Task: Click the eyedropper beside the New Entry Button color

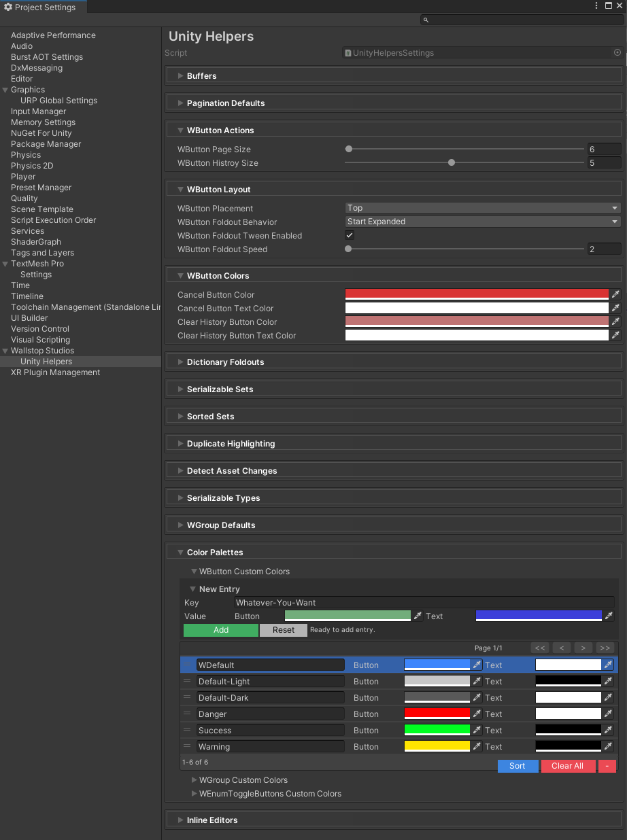Action: (419, 616)
